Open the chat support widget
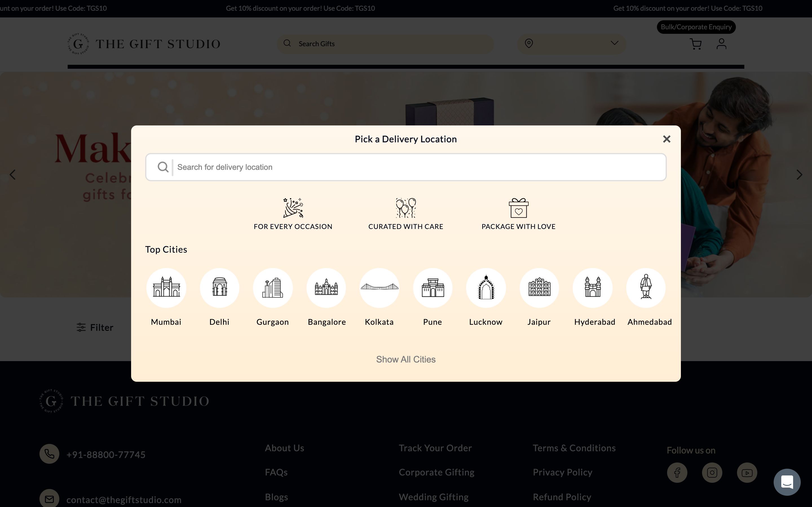 787,482
